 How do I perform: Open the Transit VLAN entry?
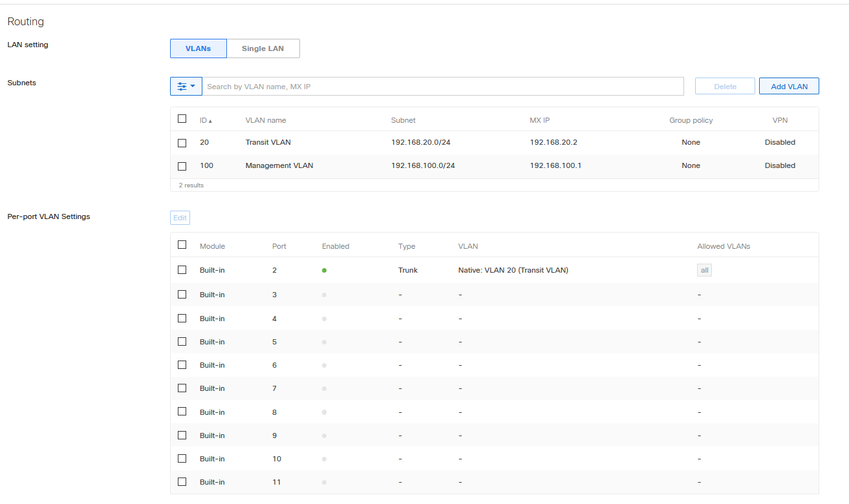coord(268,142)
